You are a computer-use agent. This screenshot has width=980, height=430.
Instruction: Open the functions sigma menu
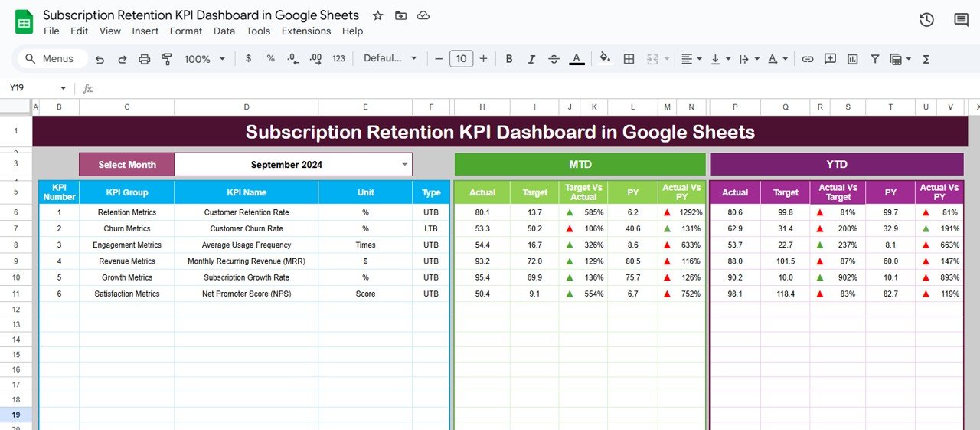[926, 59]
